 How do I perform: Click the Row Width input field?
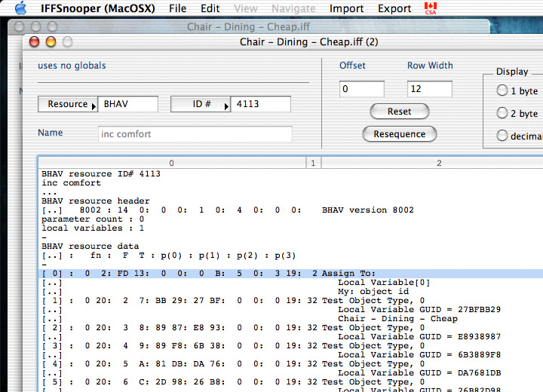click(429, 90)
